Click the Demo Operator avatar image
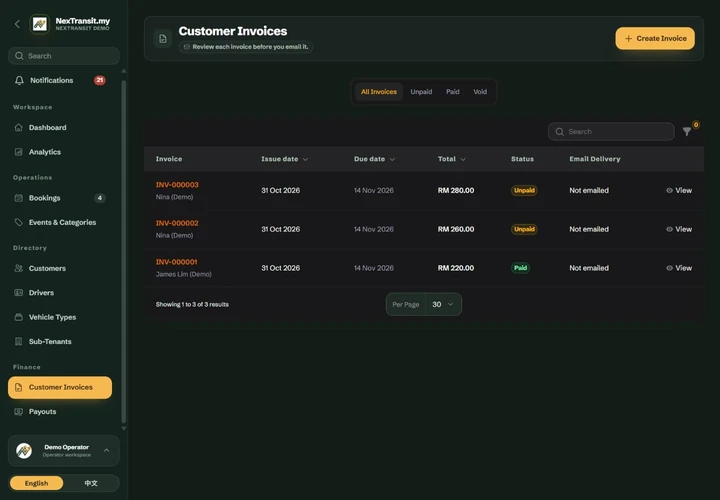Image resolution: width=720 pixels, height=500 pixels. (24, 451)
